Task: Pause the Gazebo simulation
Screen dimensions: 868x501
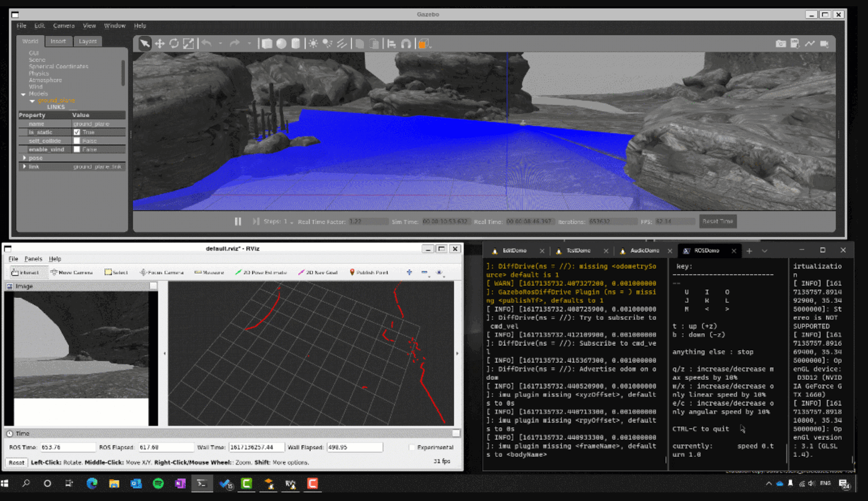Action: tap(238, 221)
